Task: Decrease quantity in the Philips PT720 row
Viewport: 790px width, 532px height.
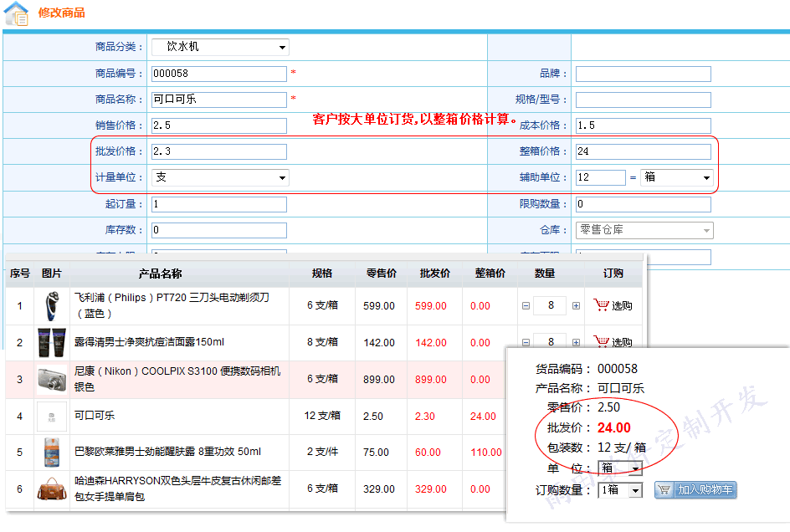Action: point(526,306)
